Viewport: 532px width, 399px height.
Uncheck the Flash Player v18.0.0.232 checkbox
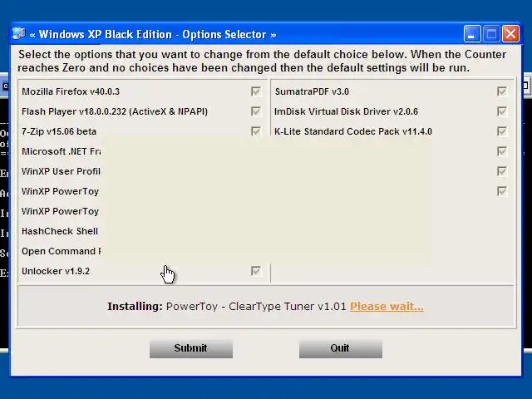pyautogui.click(x=256, y=111)
